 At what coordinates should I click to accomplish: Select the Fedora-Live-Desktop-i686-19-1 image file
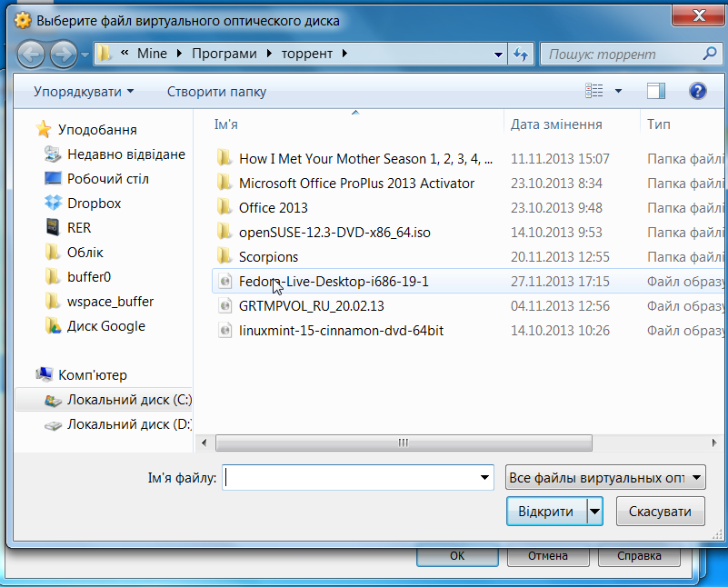pos(333,282)
